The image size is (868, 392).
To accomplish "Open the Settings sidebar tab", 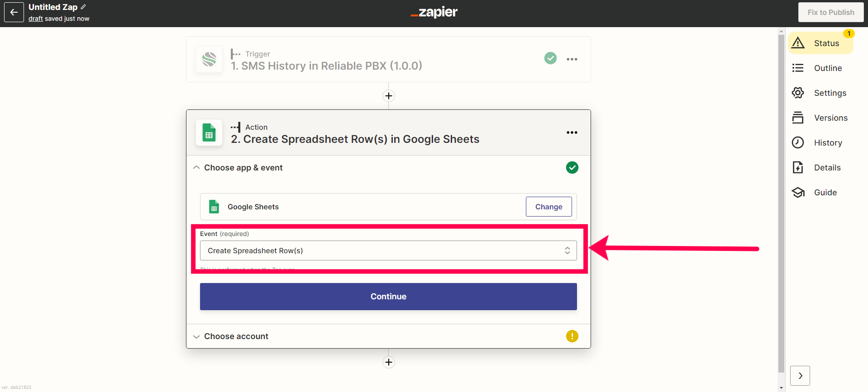I will tap(820, 93).
